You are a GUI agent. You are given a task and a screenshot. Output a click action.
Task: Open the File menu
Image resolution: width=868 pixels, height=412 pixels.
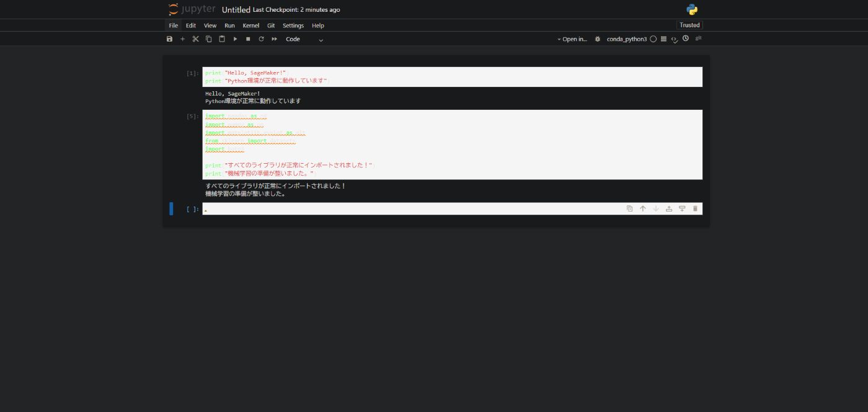[174, 25]
